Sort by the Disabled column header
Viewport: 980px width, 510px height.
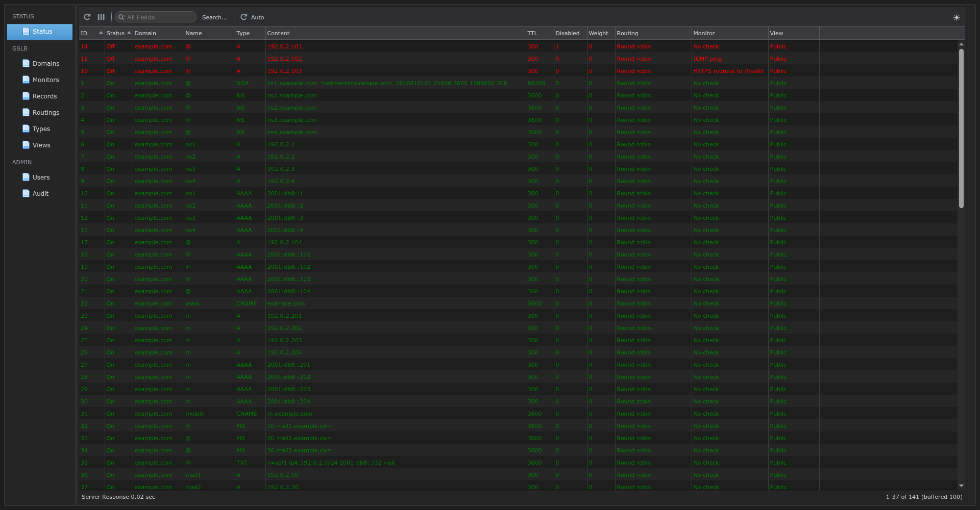click(x=571, y=33)
